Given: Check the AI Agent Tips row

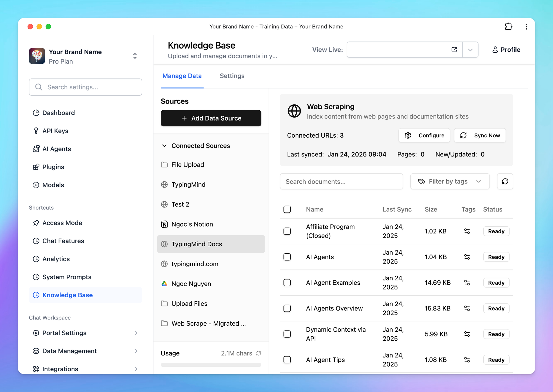Looking at the screenshot, I should [x=287, y=360].
